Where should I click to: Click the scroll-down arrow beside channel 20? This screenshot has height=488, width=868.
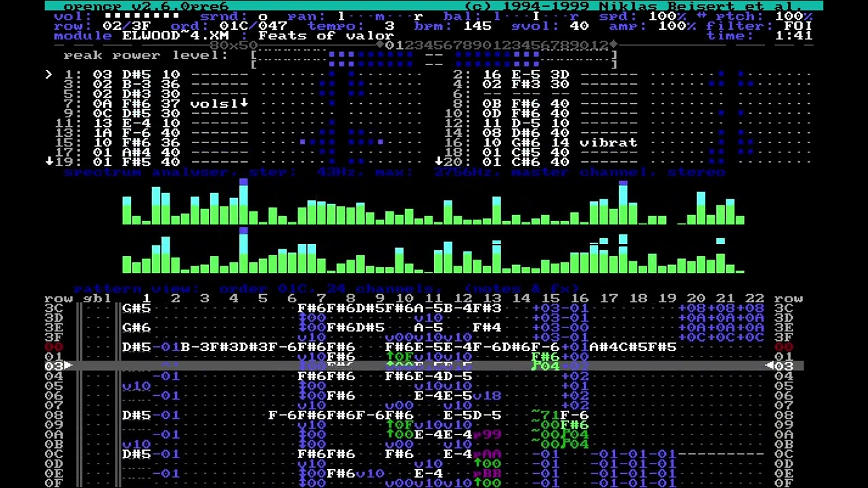pyautogui.click(x=438, y=162)
